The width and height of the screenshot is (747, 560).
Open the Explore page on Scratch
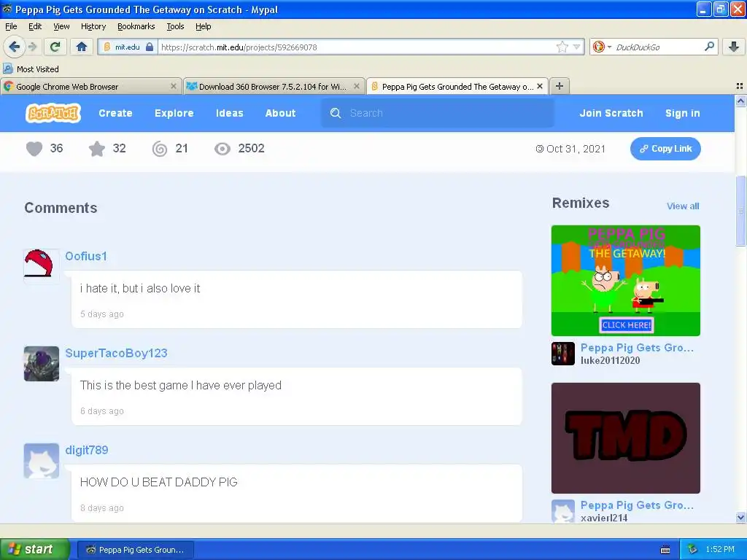pyautogui.click(x=174, y=113)
